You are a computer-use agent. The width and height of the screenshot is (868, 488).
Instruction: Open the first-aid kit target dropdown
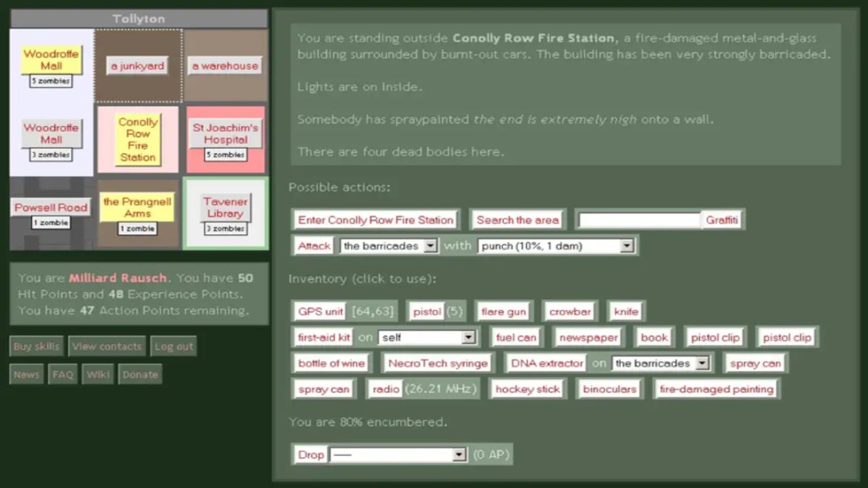427,338
